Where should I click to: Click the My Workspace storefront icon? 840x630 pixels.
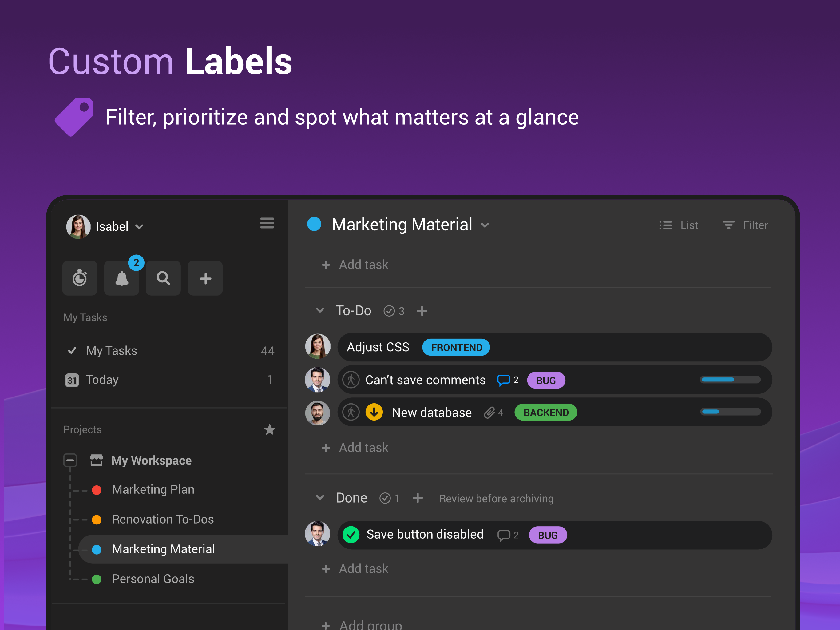(97, 460)
